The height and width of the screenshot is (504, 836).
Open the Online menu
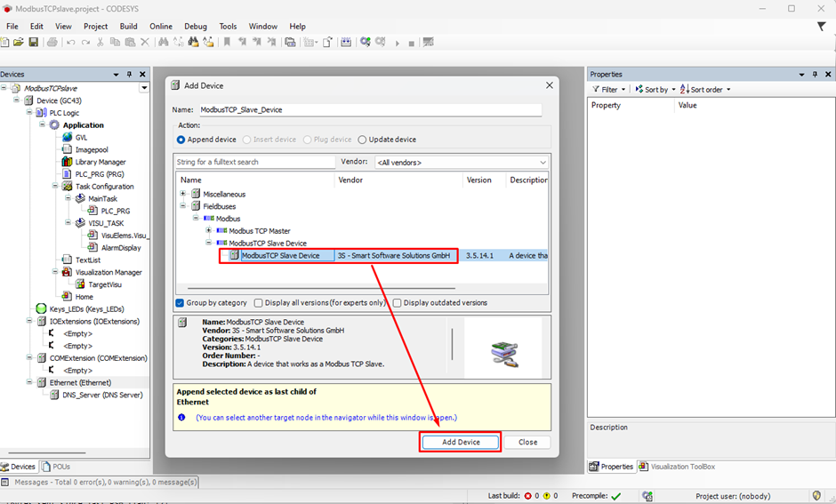(161, 26)
